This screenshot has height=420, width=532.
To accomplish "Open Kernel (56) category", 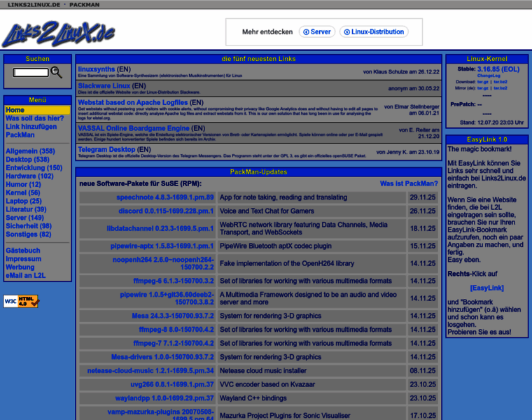I will point(22,192).
